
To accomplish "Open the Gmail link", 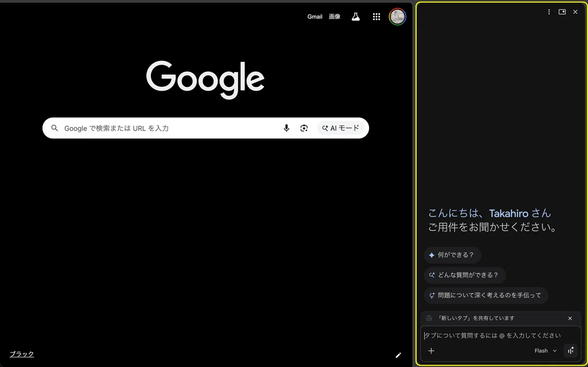I will click(315, 17).
